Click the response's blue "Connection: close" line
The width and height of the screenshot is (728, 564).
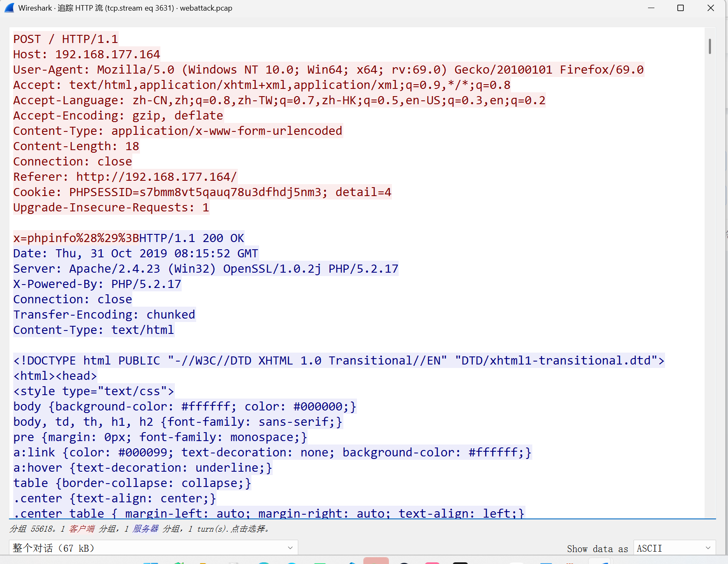click(73, 299)
